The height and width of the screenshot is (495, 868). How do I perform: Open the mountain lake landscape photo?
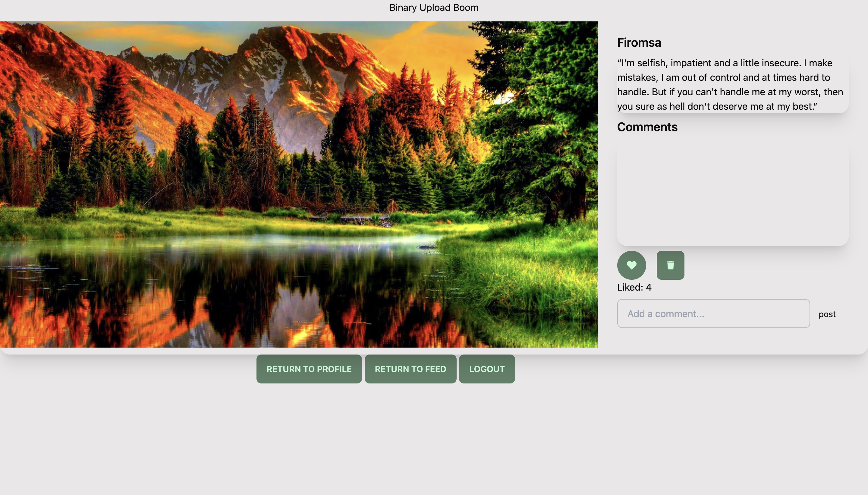[299, 184]
